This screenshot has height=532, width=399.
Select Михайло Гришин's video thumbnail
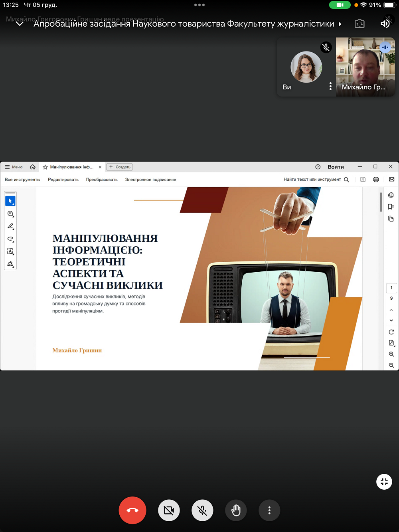coord(365,67)
